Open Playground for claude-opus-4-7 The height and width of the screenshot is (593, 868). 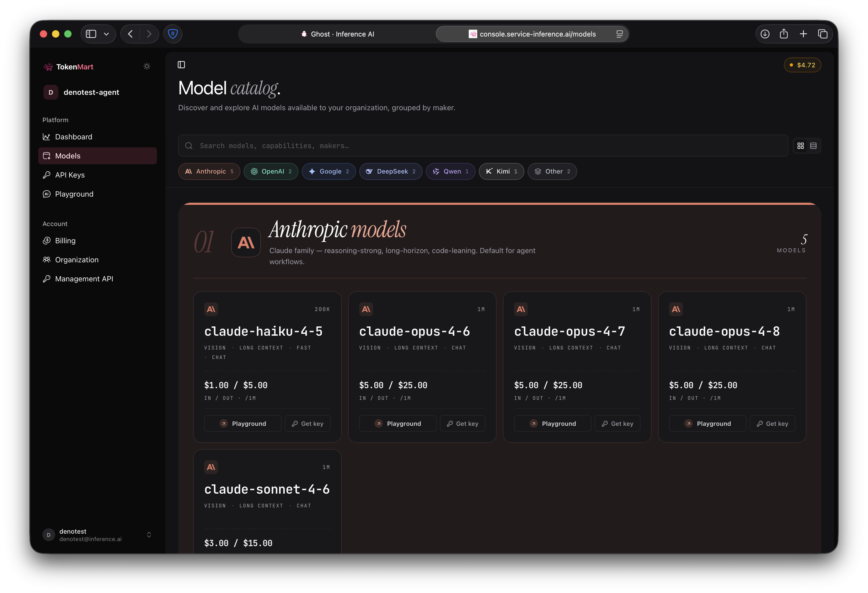coord(553,424)
